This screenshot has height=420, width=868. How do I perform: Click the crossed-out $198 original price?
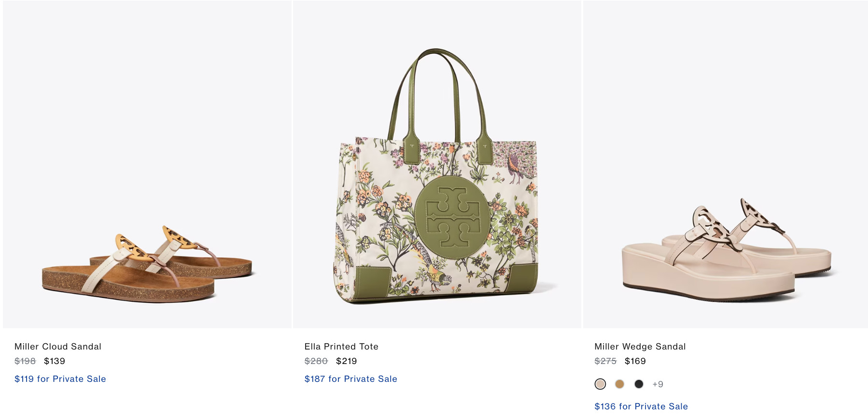(x=25, y=361)
